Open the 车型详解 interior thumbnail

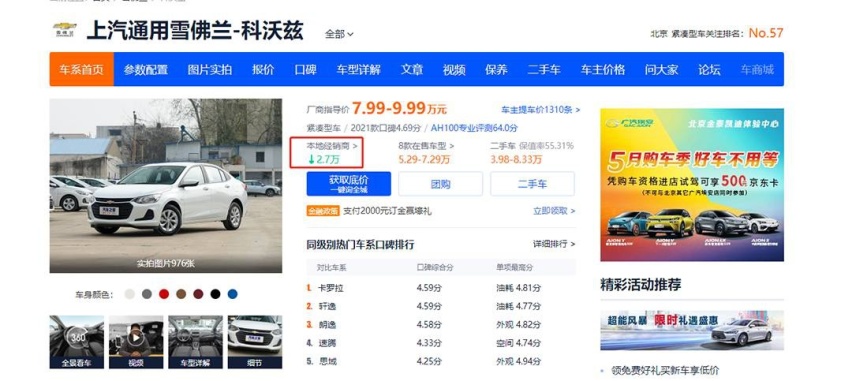(x=195, y=342)
